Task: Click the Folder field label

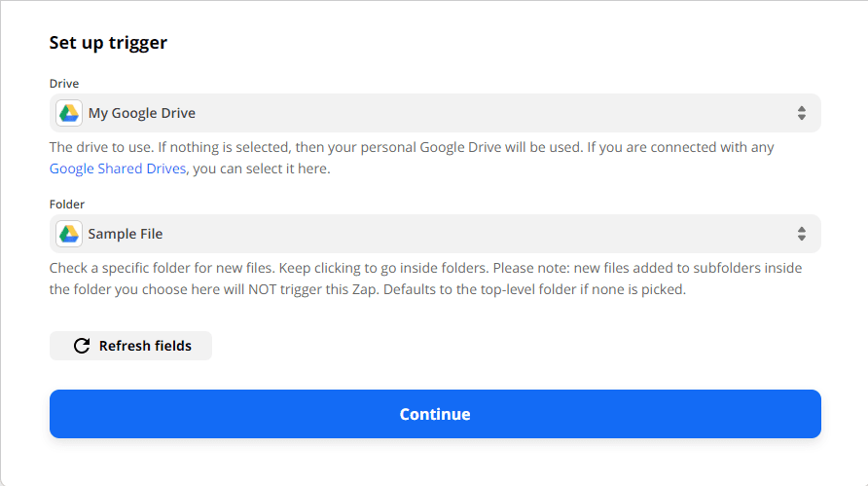Action: click(67, 205)
